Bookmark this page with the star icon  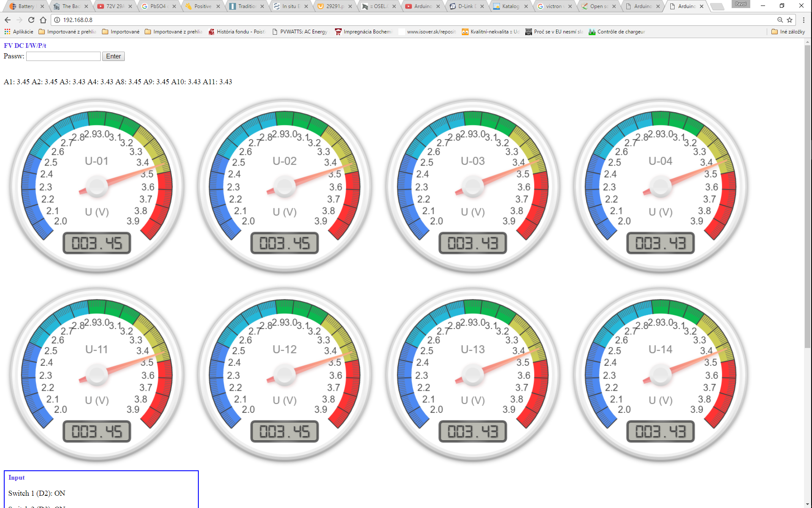click(x=790, y=20)
